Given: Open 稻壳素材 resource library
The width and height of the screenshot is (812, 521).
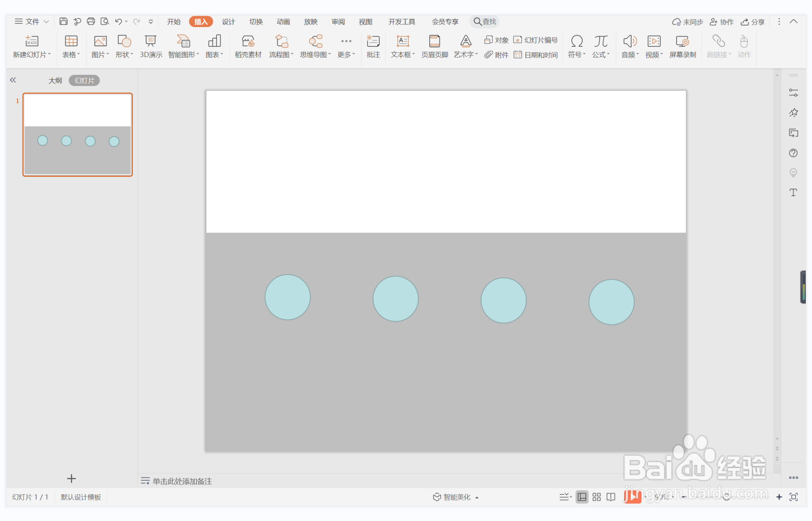Looking at the screenshot, I should pos(248,41).
